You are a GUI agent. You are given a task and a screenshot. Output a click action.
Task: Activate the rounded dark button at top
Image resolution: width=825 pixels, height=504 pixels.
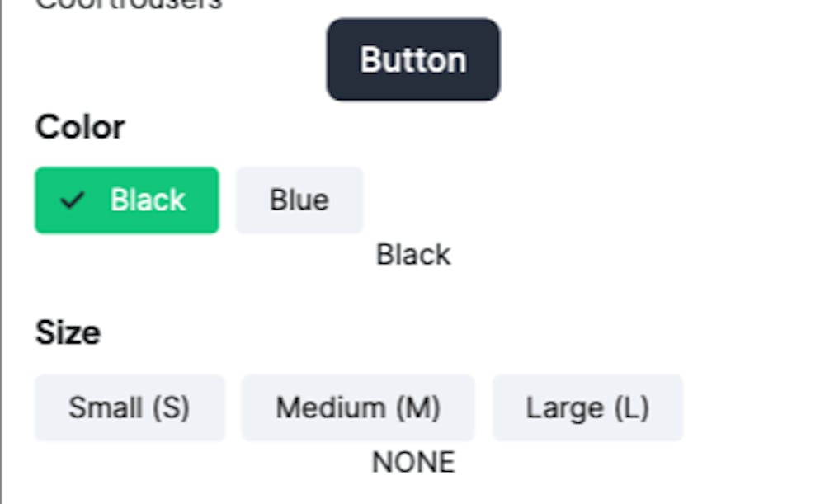[413, 59]
